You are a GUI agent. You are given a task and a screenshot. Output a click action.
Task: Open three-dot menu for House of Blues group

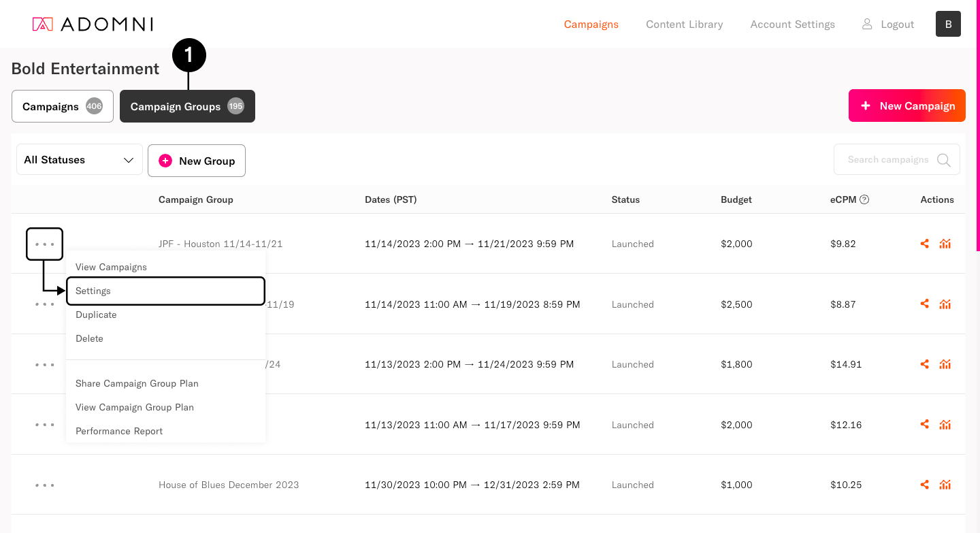(45, 485)
